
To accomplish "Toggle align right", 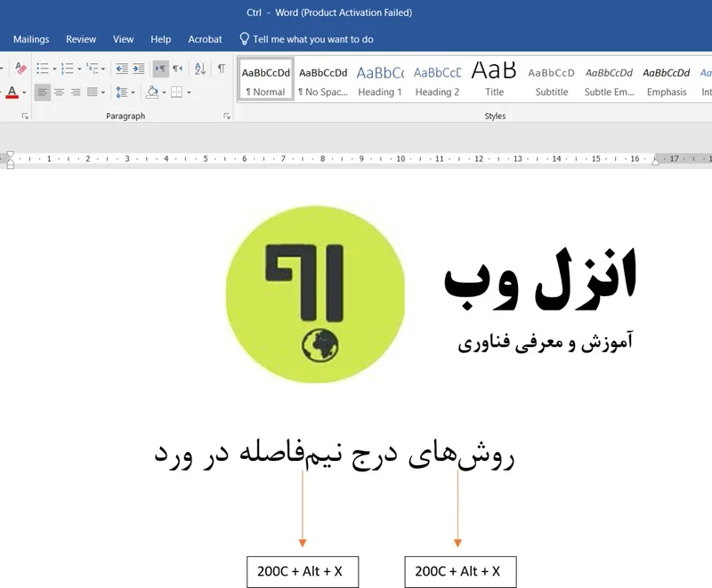I will click(x=76, y=93).
